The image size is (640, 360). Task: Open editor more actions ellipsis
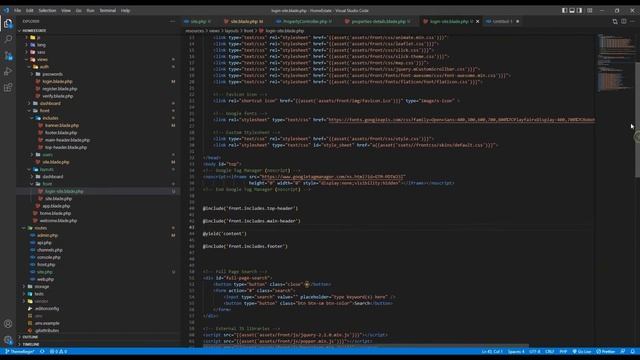pyautogui.click(x=632, y=21)
